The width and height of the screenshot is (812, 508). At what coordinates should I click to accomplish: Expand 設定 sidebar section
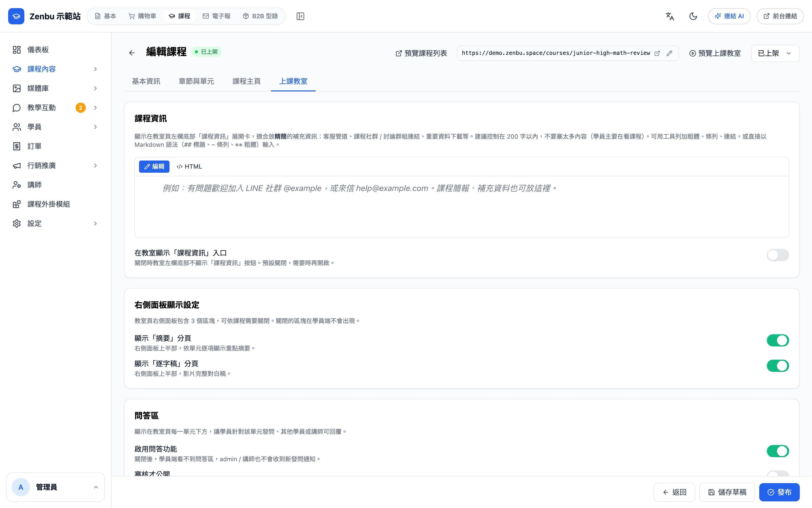click(x=95, y=224)
